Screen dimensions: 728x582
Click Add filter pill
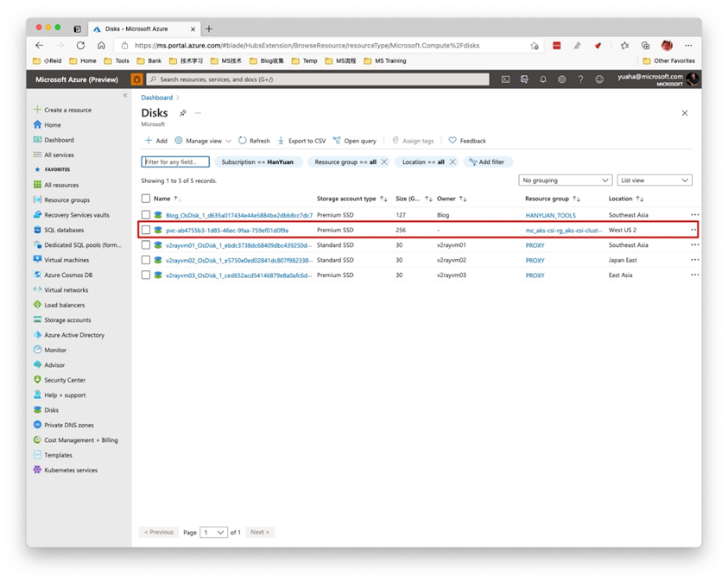pyautogui.click(x=487, y=162)
